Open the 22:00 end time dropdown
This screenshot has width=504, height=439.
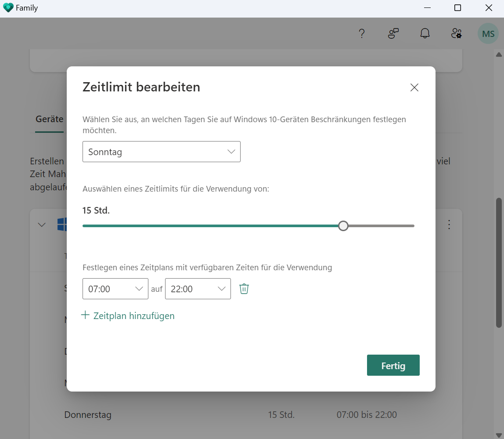(198, 289)
